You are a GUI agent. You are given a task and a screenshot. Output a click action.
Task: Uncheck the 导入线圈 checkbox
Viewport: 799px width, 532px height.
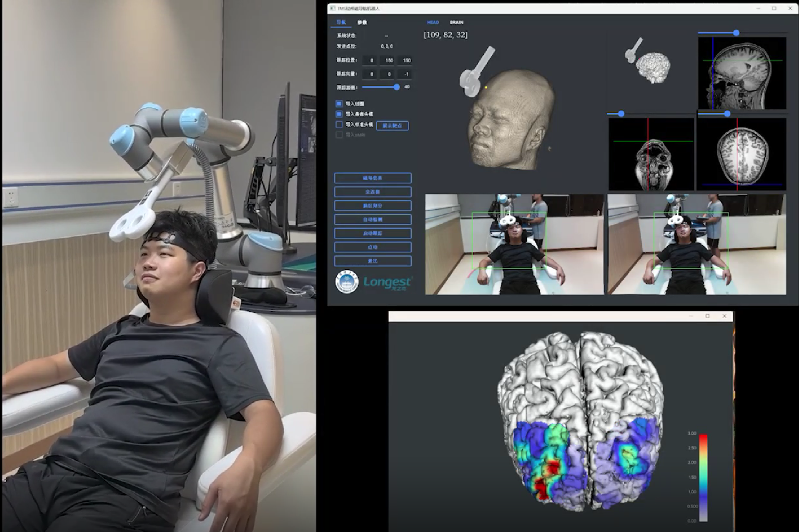click(339, 104)
